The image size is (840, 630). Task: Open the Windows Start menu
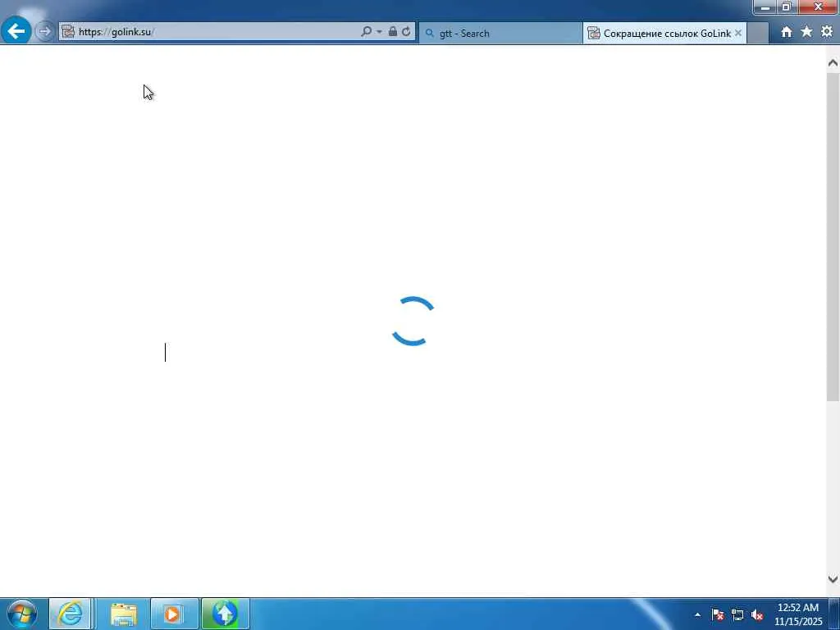pyautogui.click(x=22, y=614)
